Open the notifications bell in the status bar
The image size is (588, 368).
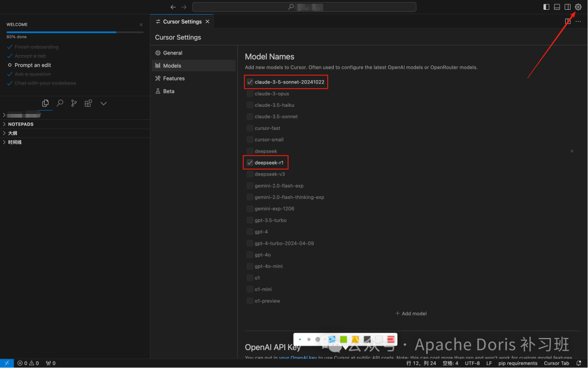pyautogui.click(x=579, y=363)
